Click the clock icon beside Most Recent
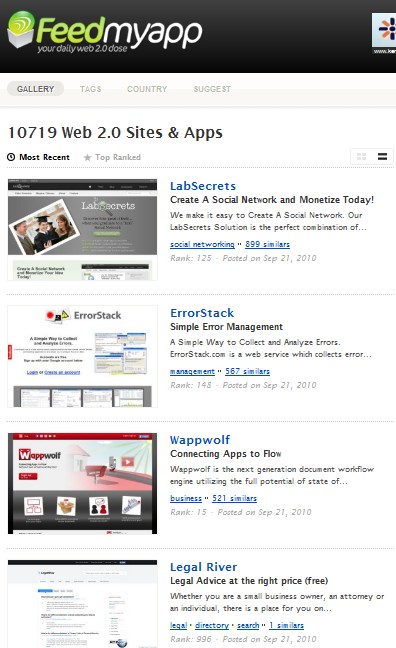Viewport: 396px width, 648px height. (x=11, y=157)
